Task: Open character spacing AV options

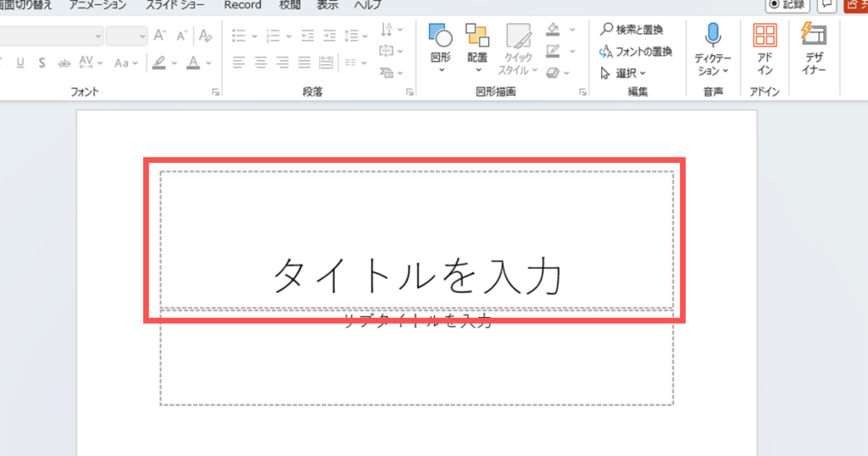Action: click(91, 63)
